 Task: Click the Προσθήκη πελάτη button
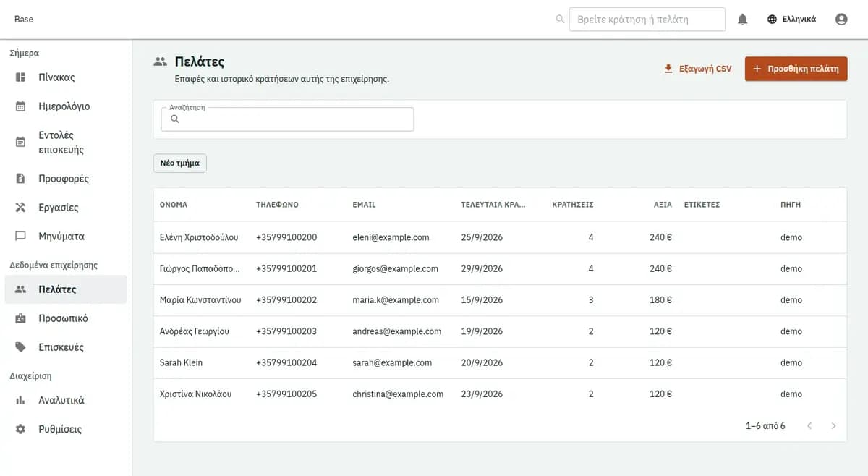[x=796, y=69]
